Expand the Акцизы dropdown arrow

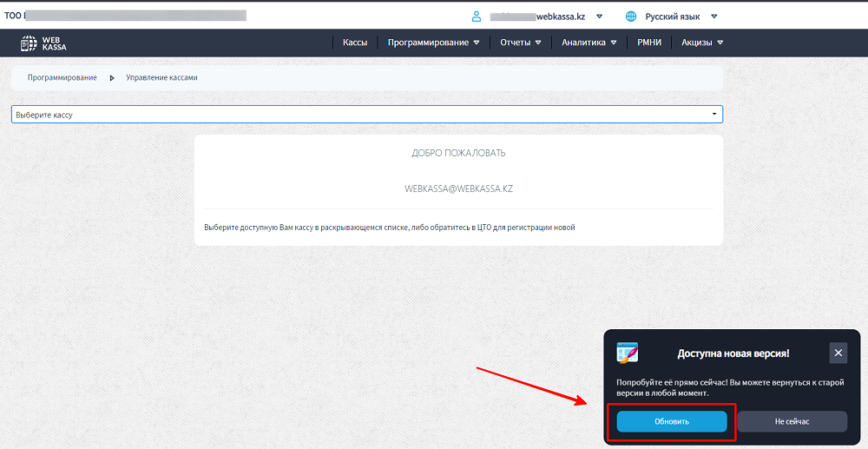coord(720,43)
